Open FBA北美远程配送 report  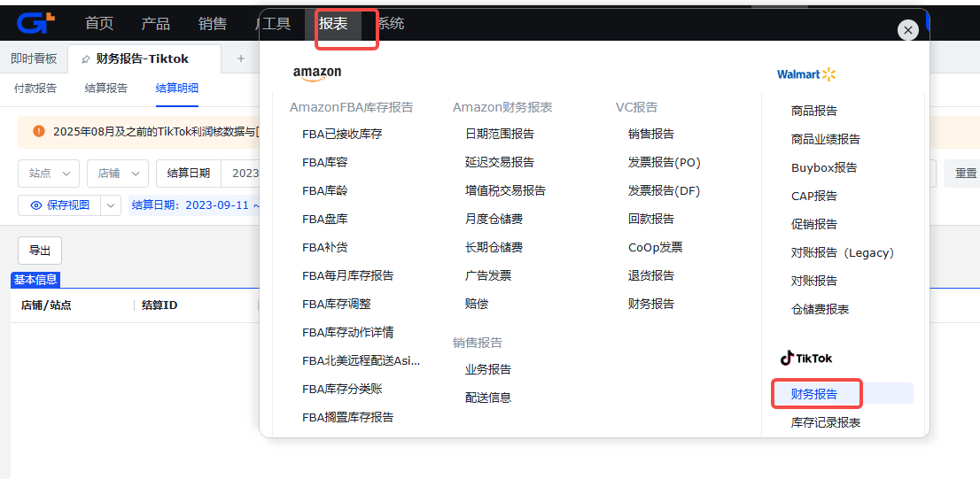(362, 361)
